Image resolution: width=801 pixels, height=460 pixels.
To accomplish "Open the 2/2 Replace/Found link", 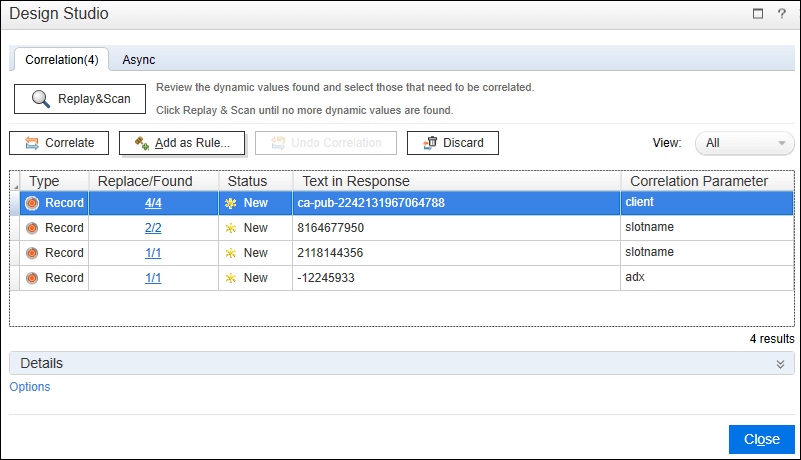I will click(153, 227).
